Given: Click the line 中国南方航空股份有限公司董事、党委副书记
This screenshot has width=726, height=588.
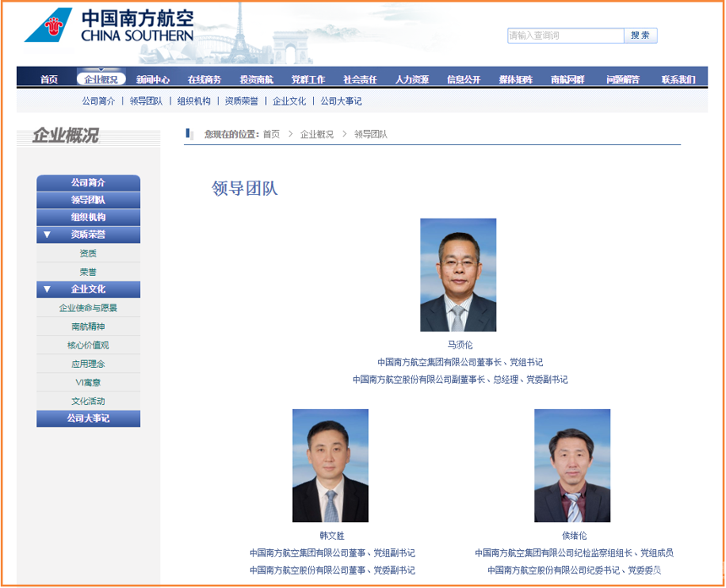Looking at the screenshot, I should [333, 570].
